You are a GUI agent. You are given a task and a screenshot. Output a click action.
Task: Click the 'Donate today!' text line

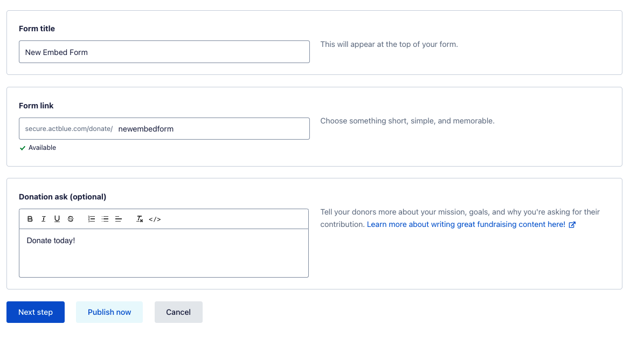51,240
